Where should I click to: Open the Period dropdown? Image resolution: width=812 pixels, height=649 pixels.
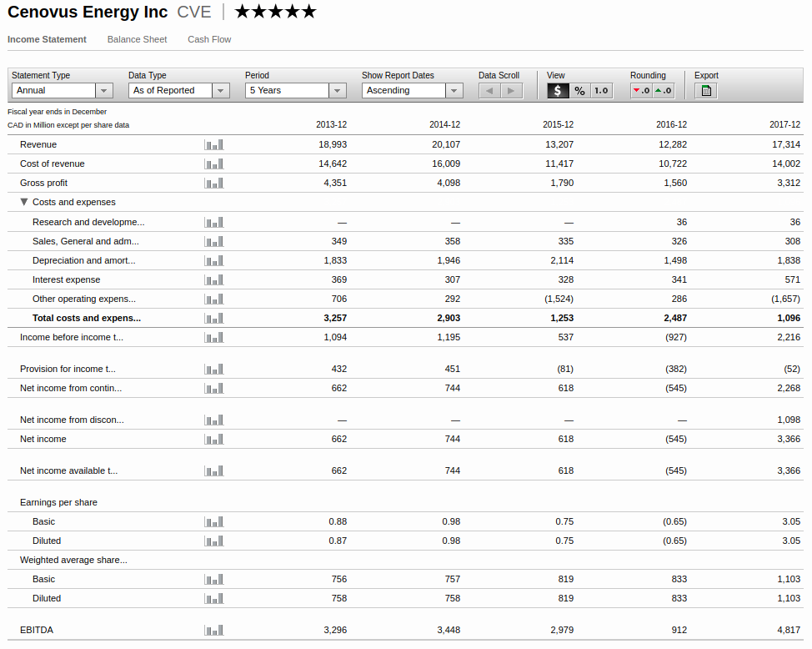coord(296,91)
